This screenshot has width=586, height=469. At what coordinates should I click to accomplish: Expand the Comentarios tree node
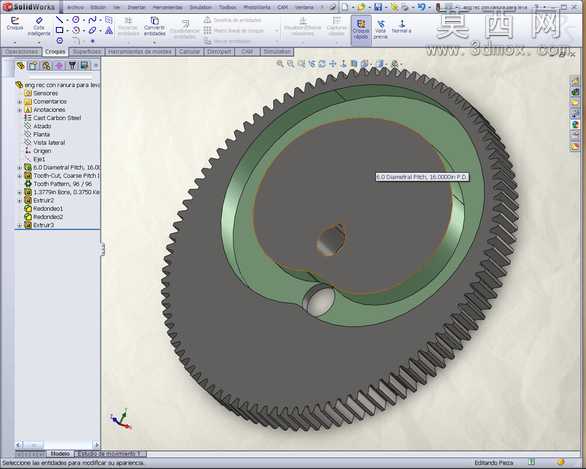[19, 102]
